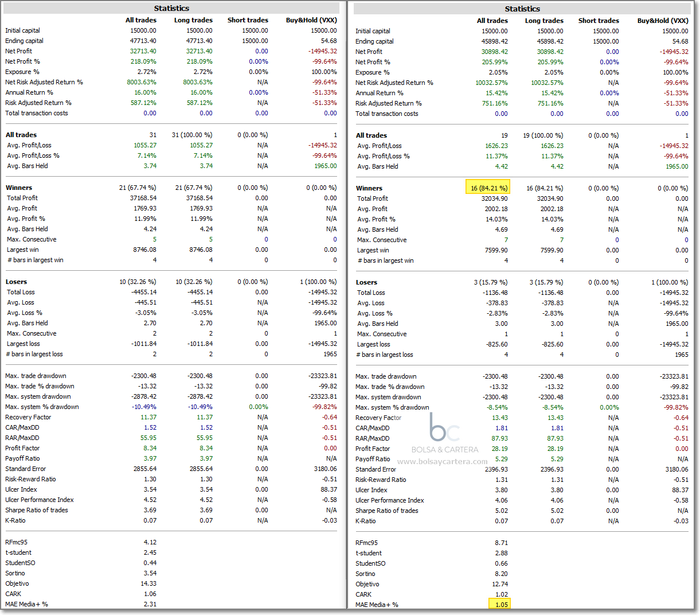Select left panel Buy&Hold (VXX) column header
This screenshot has height=615, width=700.
pyautogui.click(x=311, y=20)
